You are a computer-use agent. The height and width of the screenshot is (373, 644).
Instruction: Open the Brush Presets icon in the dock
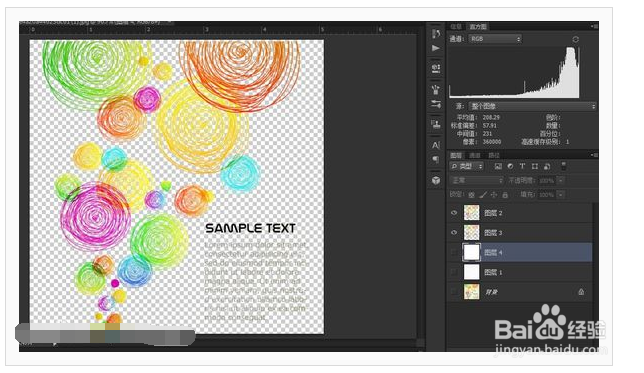(x=436, y=104)
